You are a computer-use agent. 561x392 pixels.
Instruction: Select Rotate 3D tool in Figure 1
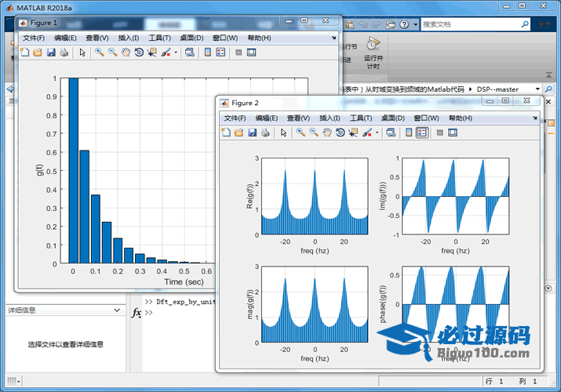139,53
